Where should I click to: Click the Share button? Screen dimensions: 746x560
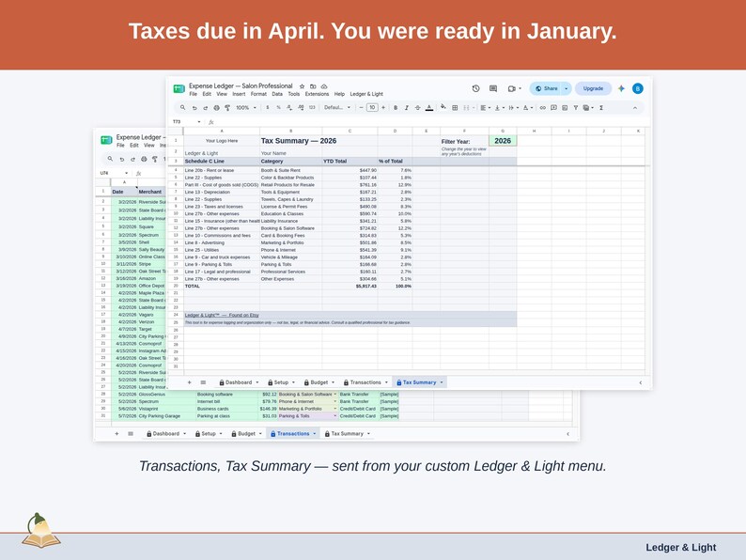click(x=546, y=88)
